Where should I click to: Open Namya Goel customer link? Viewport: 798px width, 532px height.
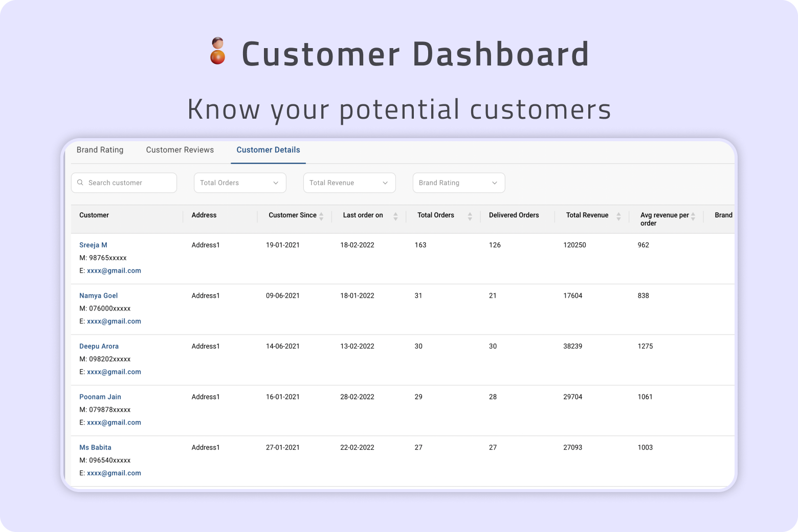click(98, 296)
